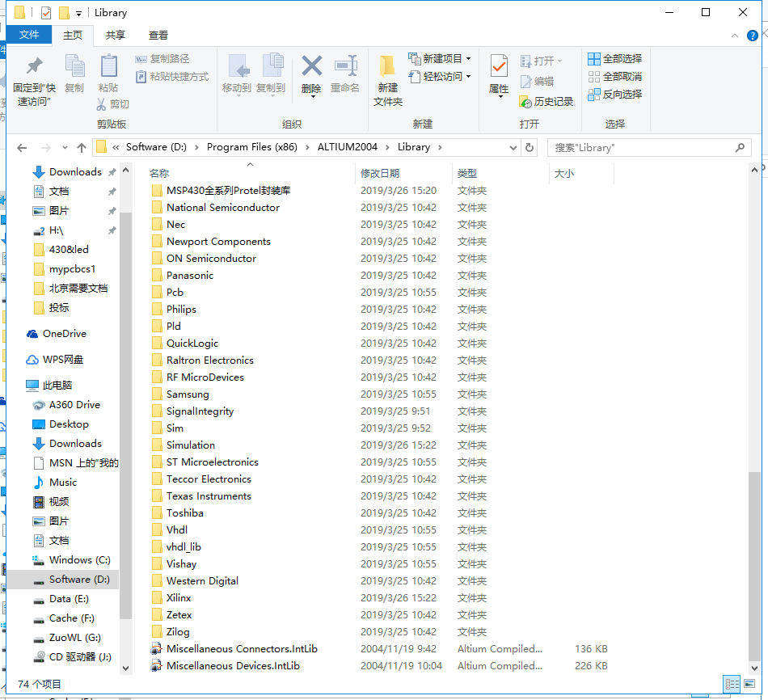Expand the address bar history dropdown
The image size is (768, 700).
pos(513,147)
